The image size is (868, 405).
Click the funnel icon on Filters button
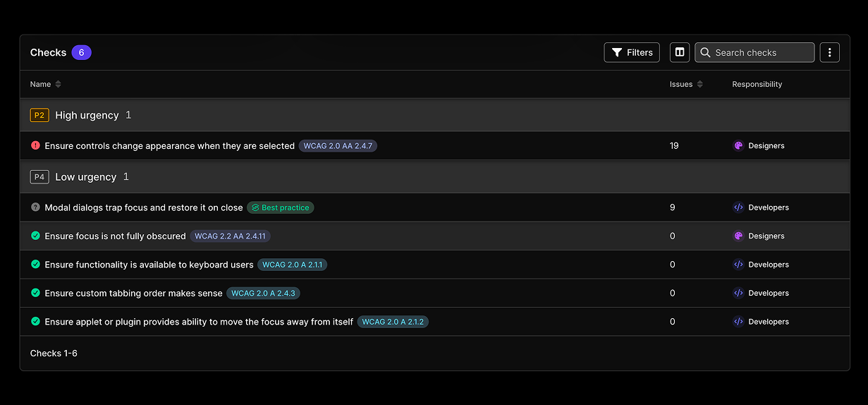coord(617,52)
